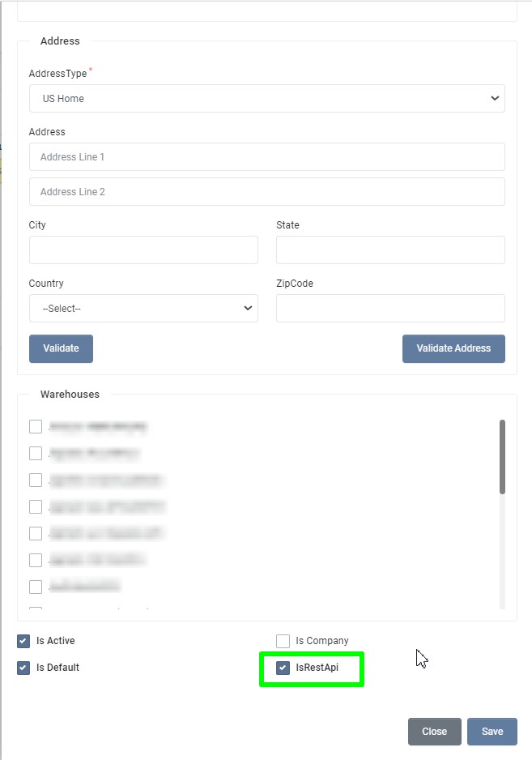Screen dimensions: 532x760
Task: Check the first warehouse checkbox in the list
Action: pyautogui.click(x=36, y=426)
